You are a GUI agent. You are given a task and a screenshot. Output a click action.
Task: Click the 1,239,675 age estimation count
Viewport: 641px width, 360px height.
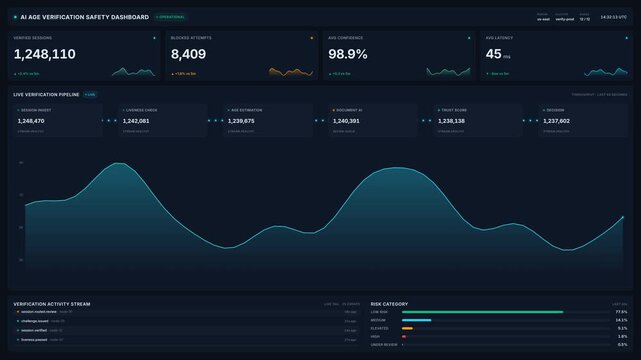tap(241, 121)
